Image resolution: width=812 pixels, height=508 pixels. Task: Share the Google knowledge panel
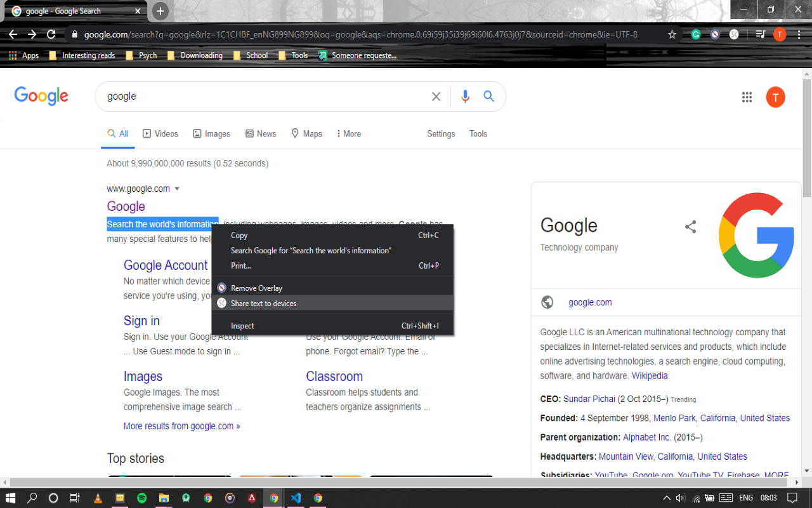click(690, 227)
